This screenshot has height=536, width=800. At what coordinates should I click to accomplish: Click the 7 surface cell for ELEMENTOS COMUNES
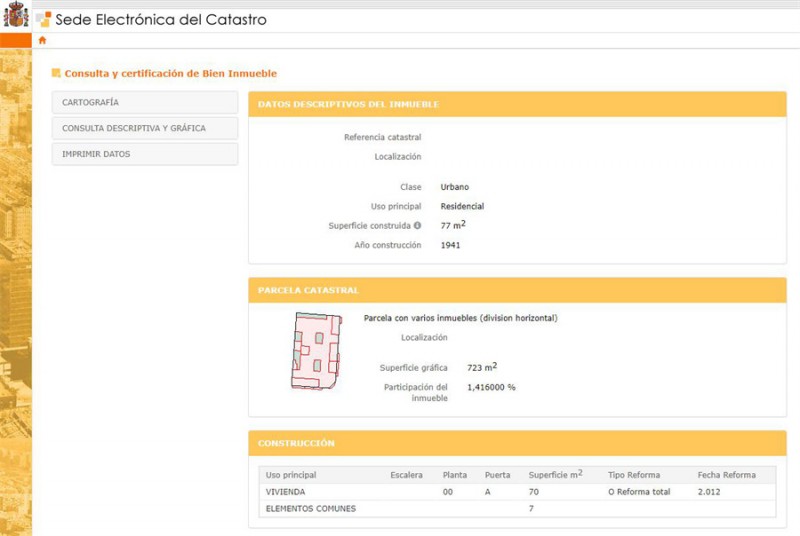pos(531,509)
